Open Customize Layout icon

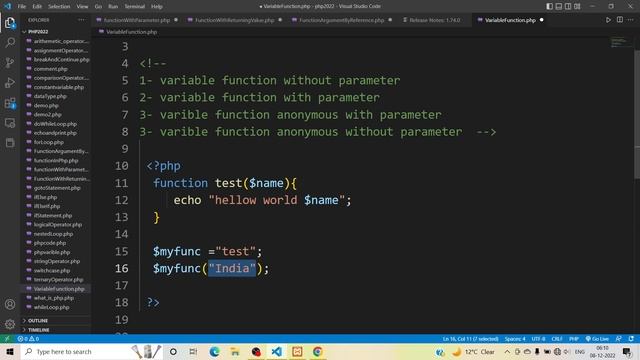[577, 6]
